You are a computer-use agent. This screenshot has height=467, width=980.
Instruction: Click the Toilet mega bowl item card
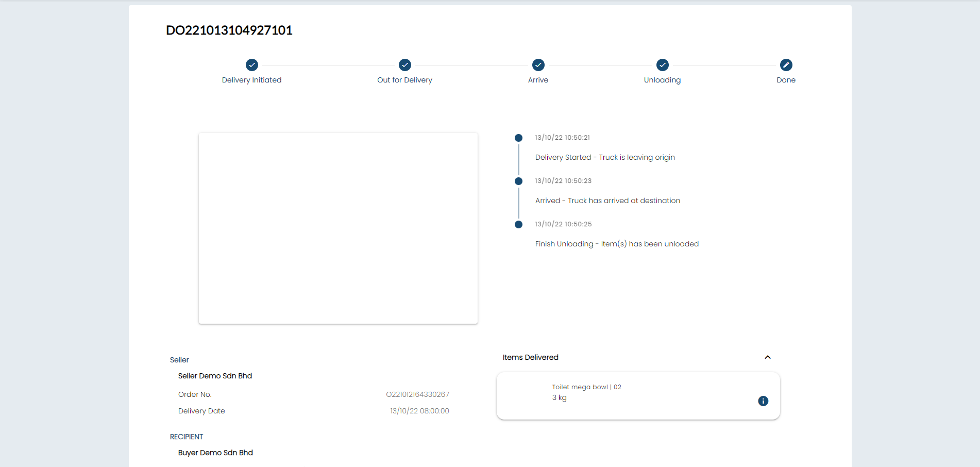tap(638, 396)
